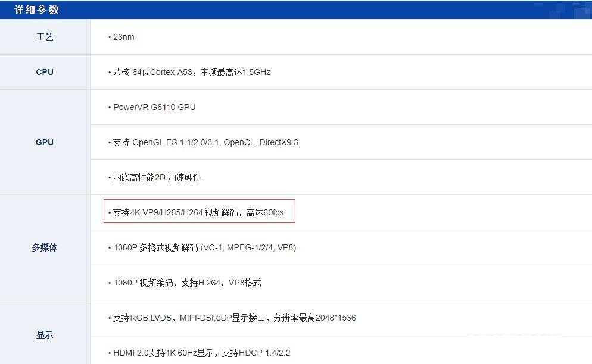The width and height of the screenshot is (592, 364).
Task: Click the MIPI-DSI display interface row
Action: (x=232, y=318)
